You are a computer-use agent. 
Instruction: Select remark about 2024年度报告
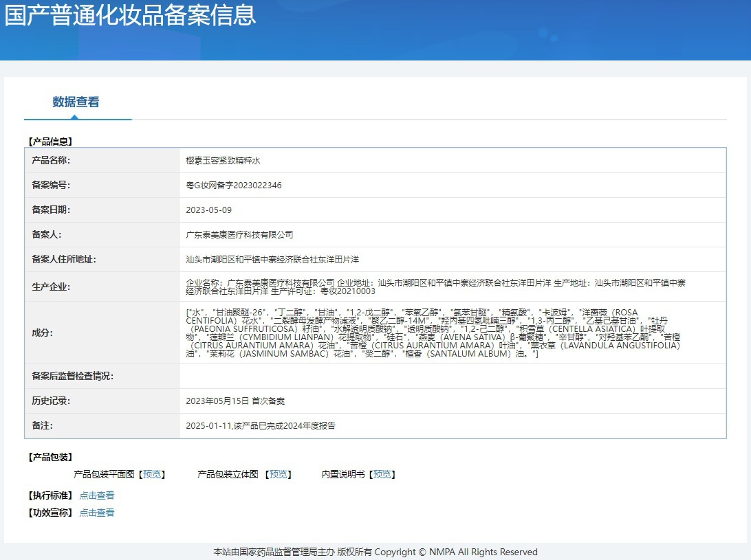(x=261, y=426)
